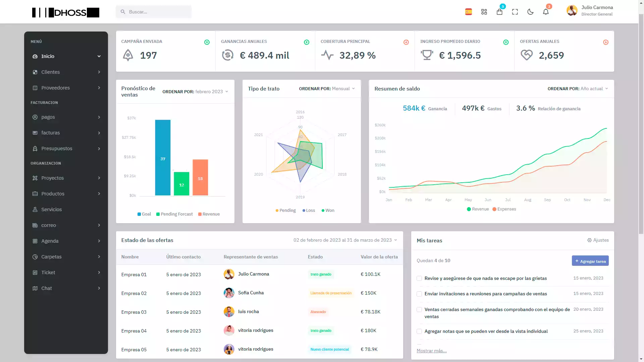Click the Agregar tarea button

[590, 261]
